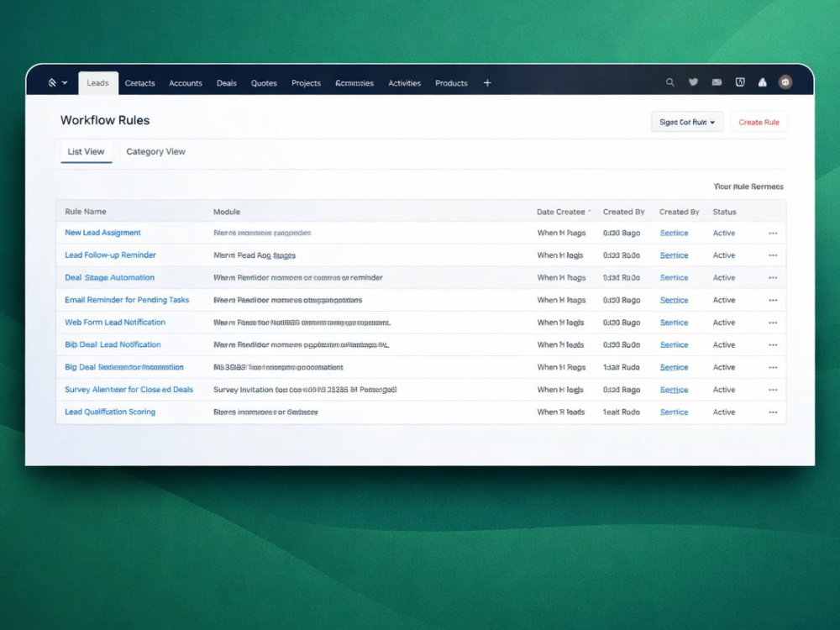Open more options for New Lead Assignment
This screenshot has width=840, height=630.
(x=773, y=233)
